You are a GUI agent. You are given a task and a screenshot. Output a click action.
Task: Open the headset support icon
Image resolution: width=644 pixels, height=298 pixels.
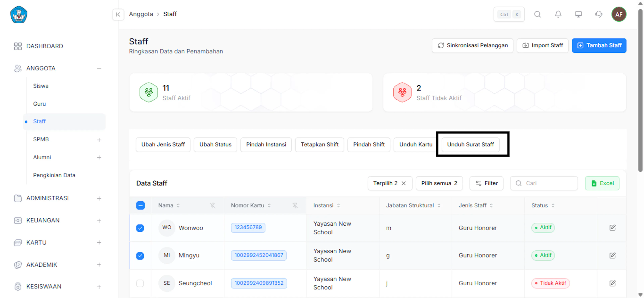click(x=599, y=14)
